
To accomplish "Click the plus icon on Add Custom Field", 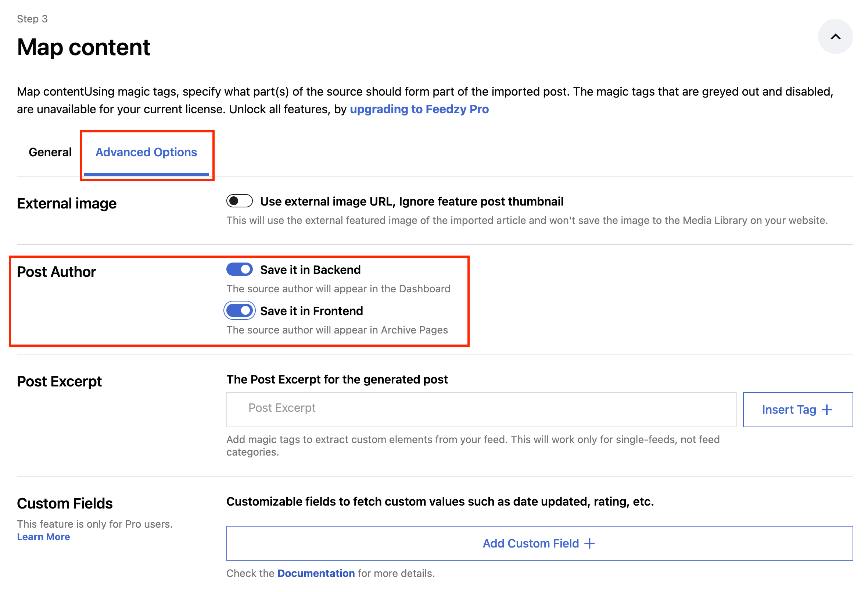I will (x=589, y=543).
